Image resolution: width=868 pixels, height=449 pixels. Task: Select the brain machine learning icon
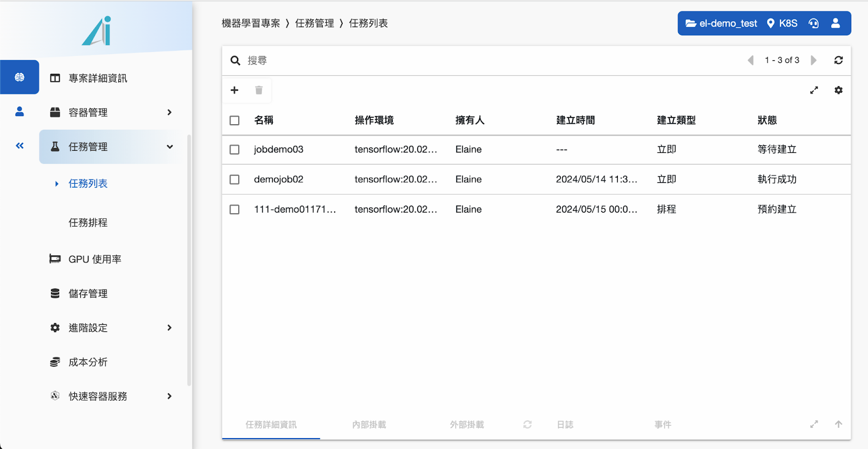20,77
